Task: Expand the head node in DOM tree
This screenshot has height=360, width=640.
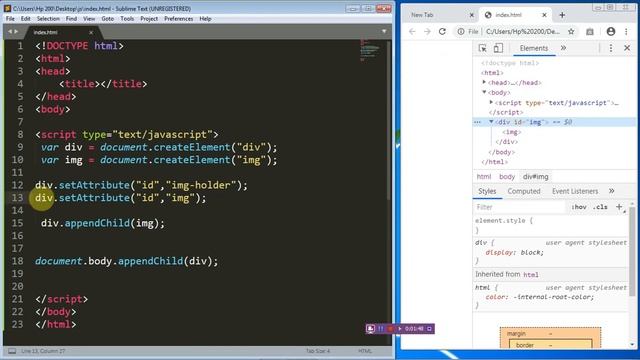Action: 484,82
